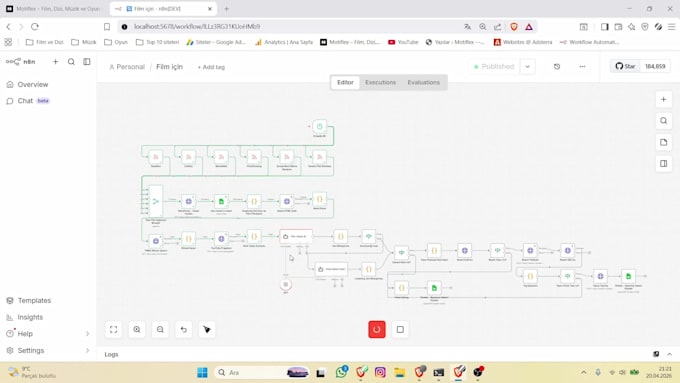The image size is (680, 383).
Task: Fit the workflow to view
Action: point(114,330)
